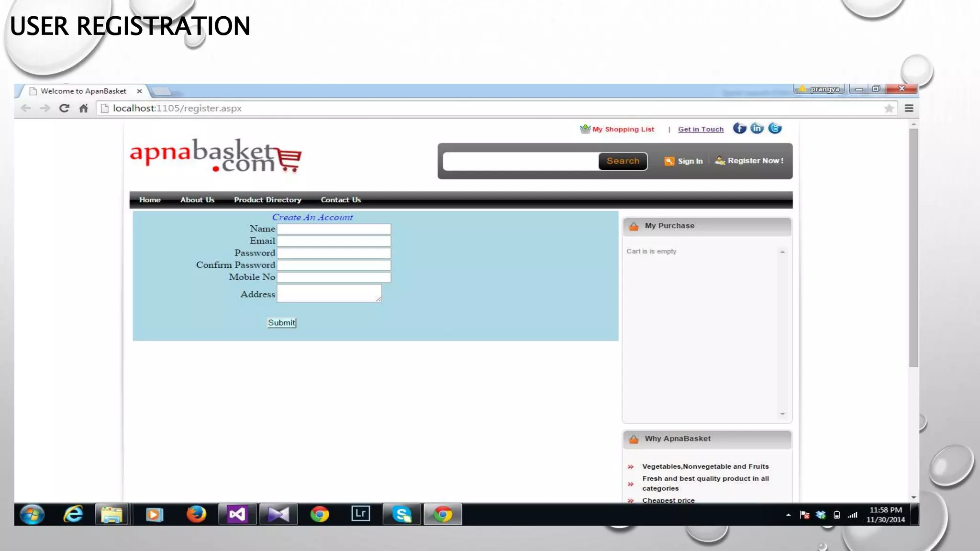The width and height of the screenshot is (980, 551).
Task: Open first Chrome taskbar icon
Action: tap(320, 515)
